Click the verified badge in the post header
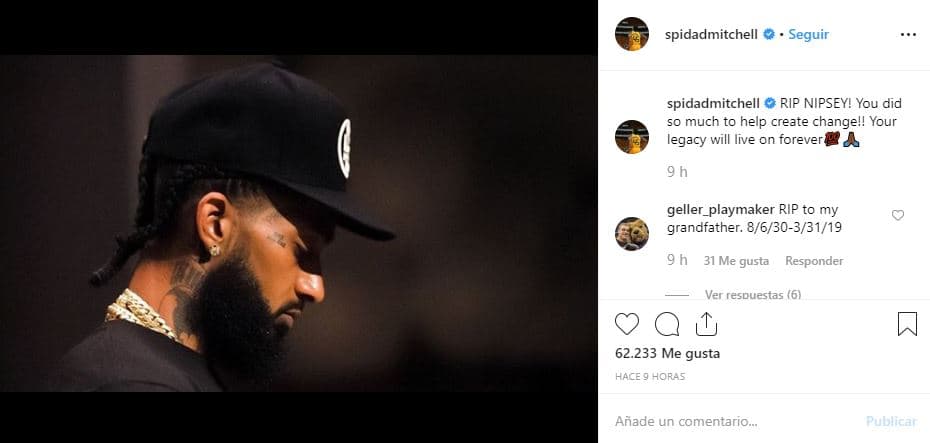The image size is (930, 443). point(769,34)
